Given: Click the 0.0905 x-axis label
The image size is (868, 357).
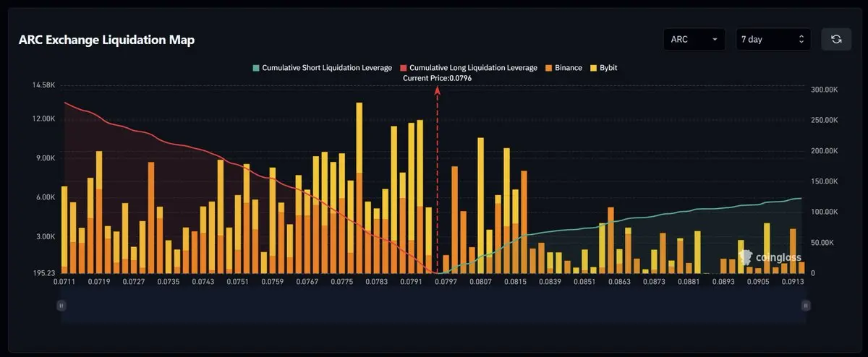Looking at the screenshot, I should pos(758,283).
